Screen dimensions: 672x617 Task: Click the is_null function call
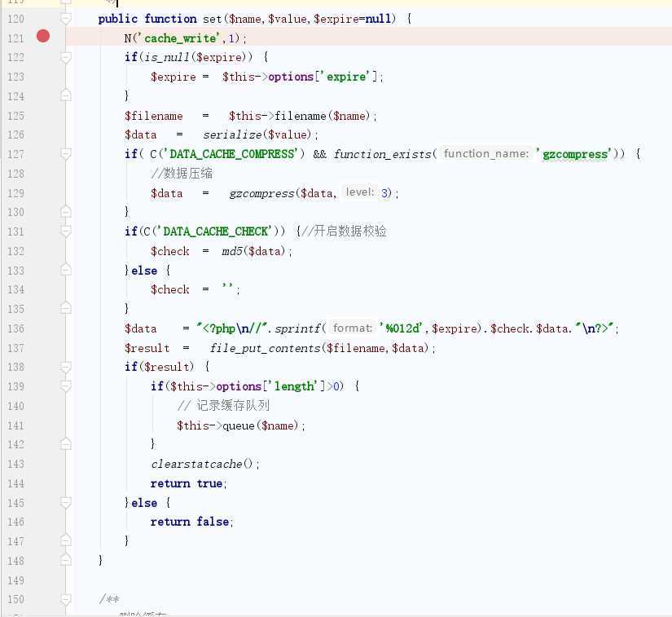tap(167, 57)
